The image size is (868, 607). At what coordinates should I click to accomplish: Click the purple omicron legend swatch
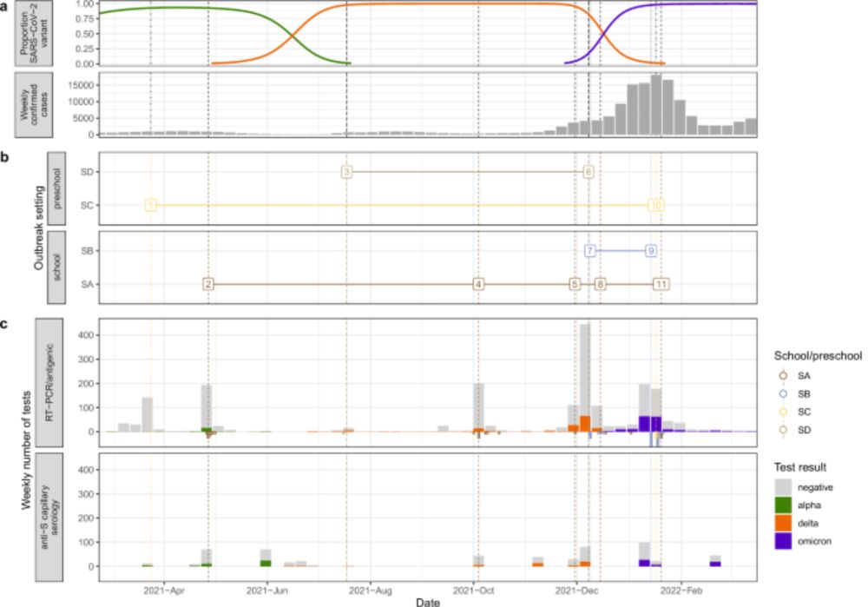pyautogui.click(x=783, y=541)
